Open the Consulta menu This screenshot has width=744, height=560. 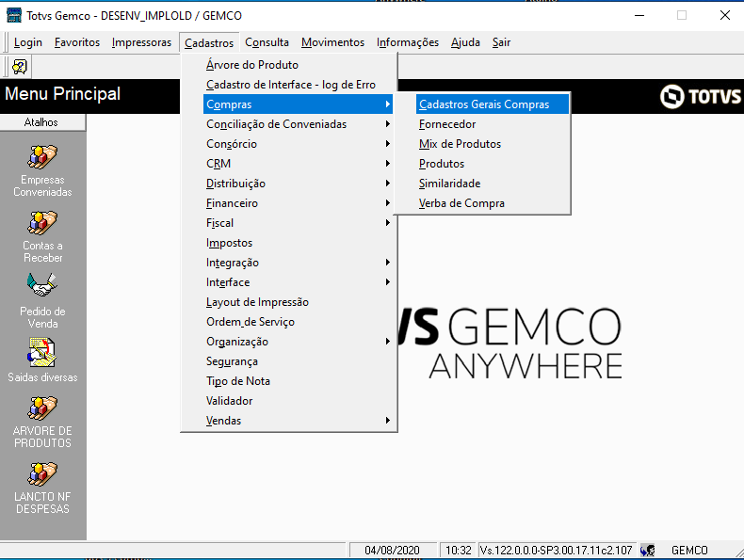coord(267,42)
